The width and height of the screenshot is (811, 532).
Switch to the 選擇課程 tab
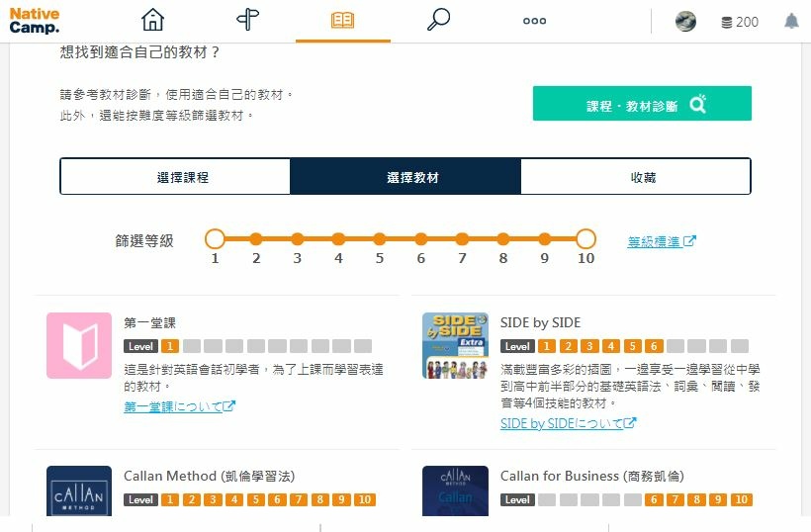coord(175,177)
